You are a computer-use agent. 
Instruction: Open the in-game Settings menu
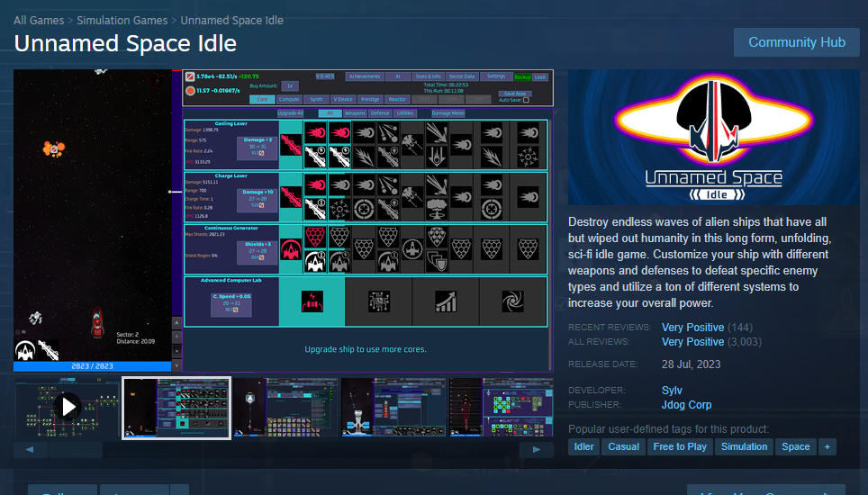pyautogui.click(x=496, y=76)
